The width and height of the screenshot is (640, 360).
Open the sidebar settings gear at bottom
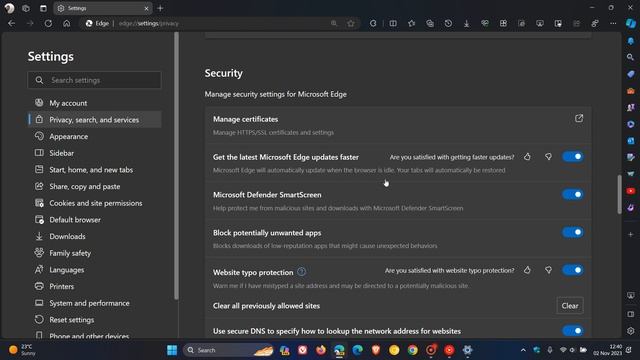point(631,331)
